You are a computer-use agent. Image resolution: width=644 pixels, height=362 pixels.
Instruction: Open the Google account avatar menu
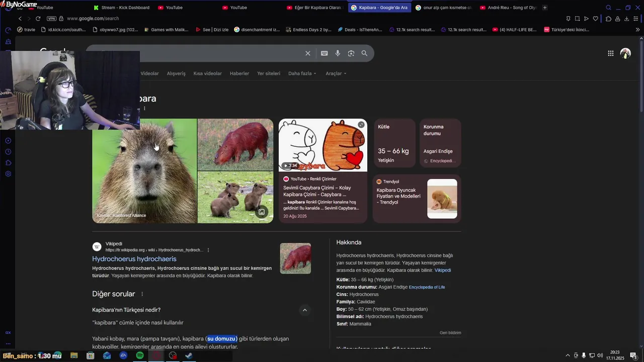625,53
